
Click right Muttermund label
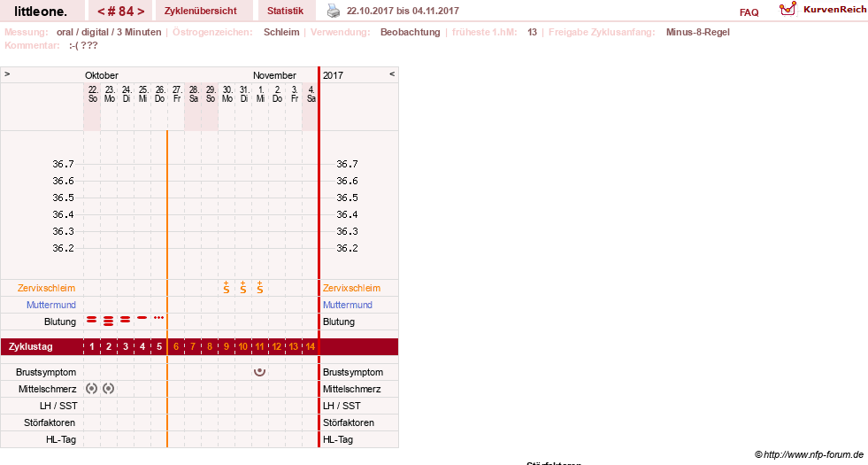coord(347,305)
